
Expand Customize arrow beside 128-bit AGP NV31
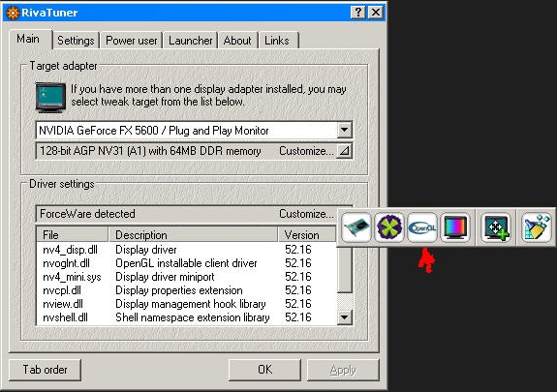click(x=344, y=151)
